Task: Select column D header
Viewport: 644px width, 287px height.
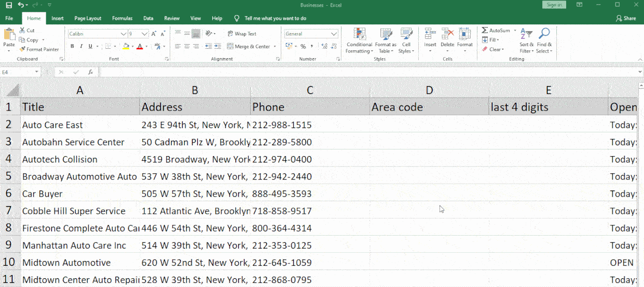Action: (429, 90)
